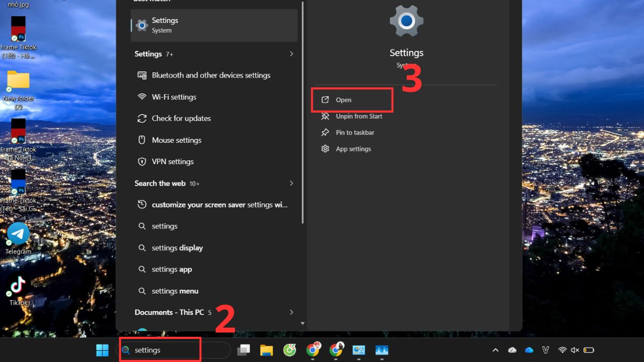The height and width of the screenshot is (362, 644).
Task: Select TikTok desktop shortcut
Action: coord(18,291)
